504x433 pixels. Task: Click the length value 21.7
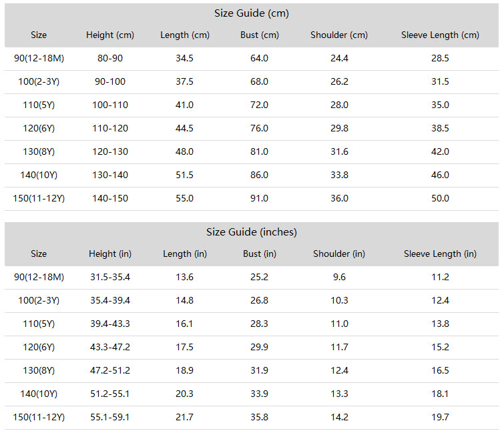tap(185, 418)
